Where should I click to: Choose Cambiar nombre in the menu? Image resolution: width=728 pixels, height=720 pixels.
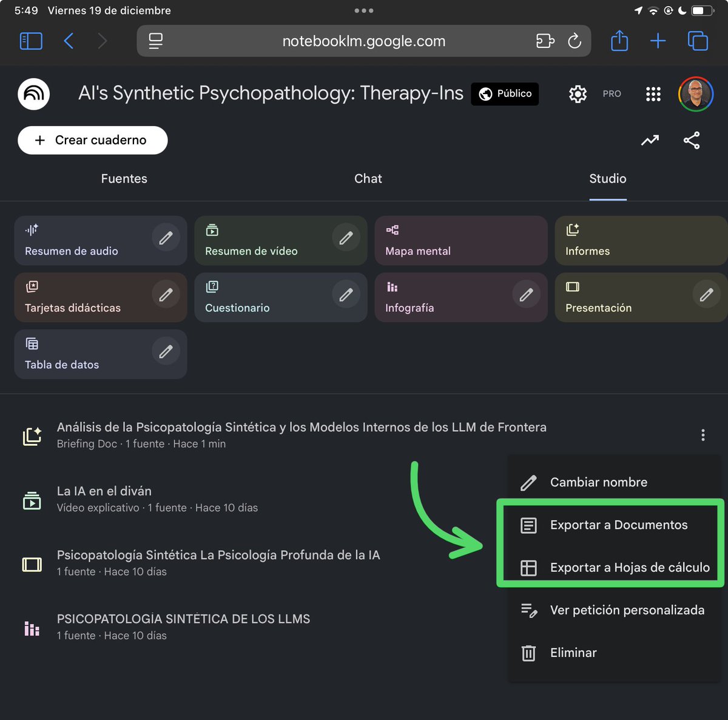614,482
